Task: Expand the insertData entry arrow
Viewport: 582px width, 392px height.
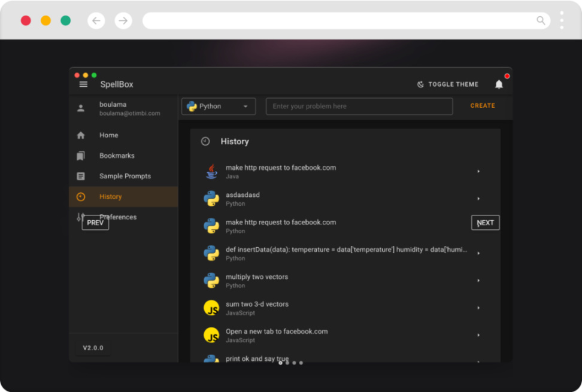Action: (478, 253)
